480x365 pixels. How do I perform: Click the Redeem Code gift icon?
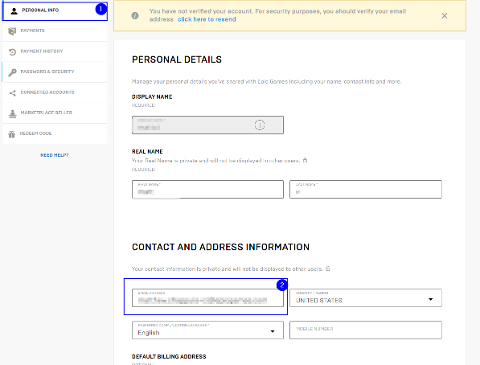12,134
